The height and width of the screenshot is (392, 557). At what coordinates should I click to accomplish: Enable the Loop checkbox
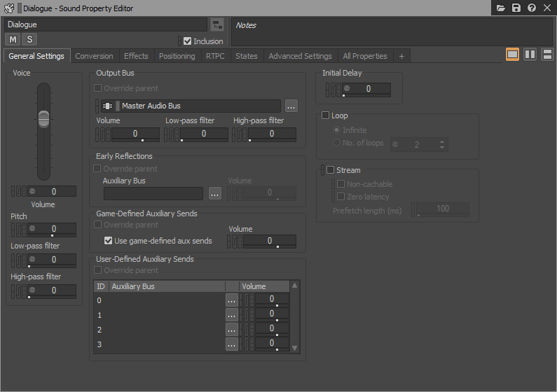[325, 115]
